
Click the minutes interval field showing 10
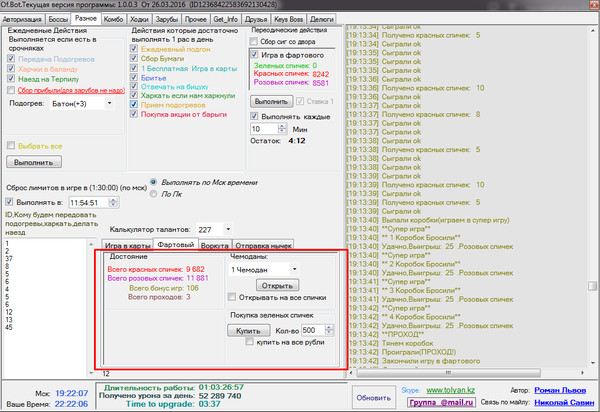tap(264, 129)
